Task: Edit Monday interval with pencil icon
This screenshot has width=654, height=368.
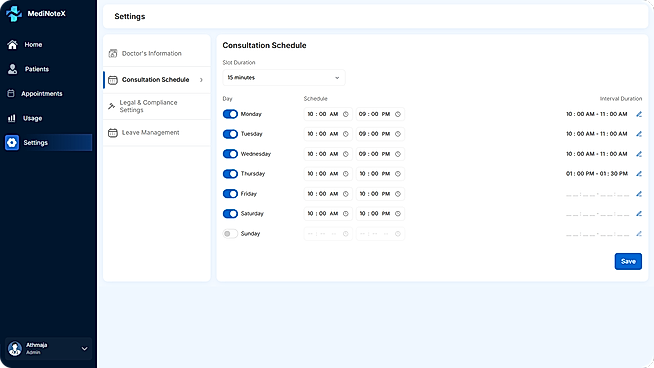Action: tap(639, 114)
